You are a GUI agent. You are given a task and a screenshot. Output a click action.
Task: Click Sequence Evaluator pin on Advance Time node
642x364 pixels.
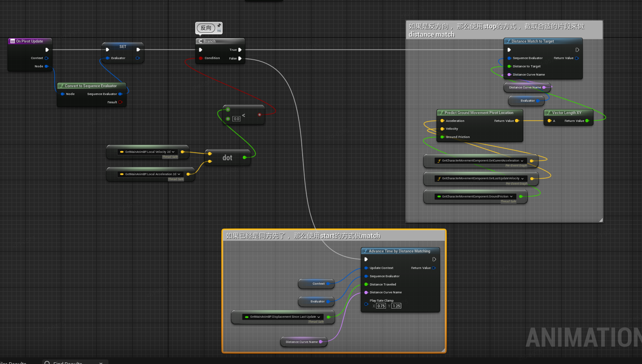tap(366, 276)
